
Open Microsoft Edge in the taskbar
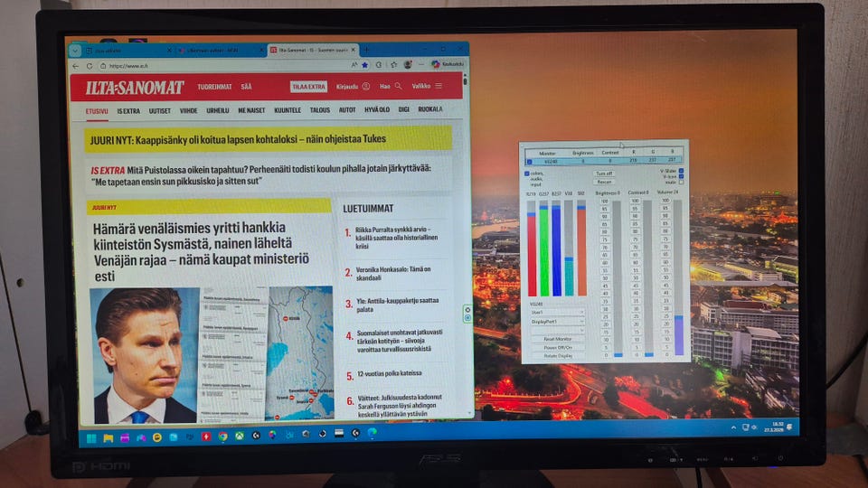372,432
